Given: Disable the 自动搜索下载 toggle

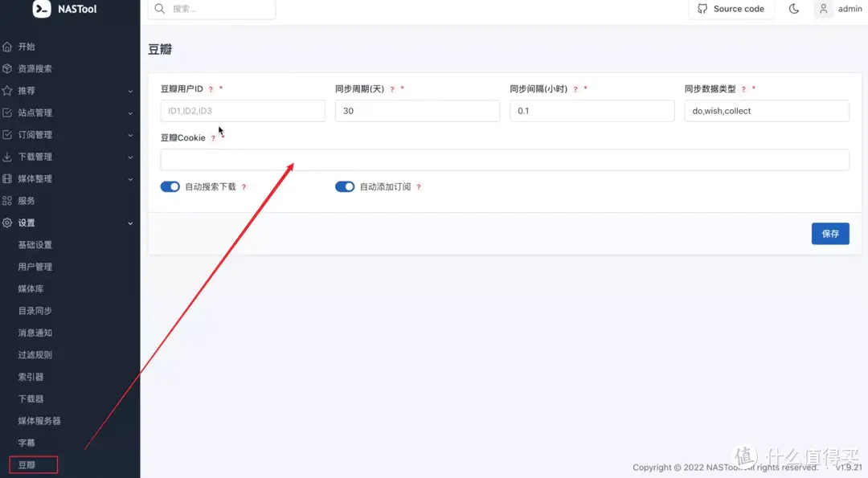Looking at the screenshot, I should [170, 186].
